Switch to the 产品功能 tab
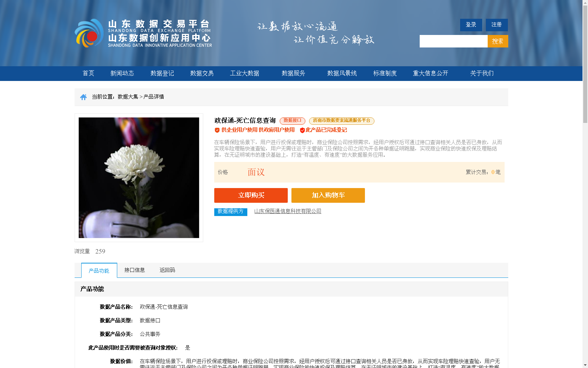 99,270
